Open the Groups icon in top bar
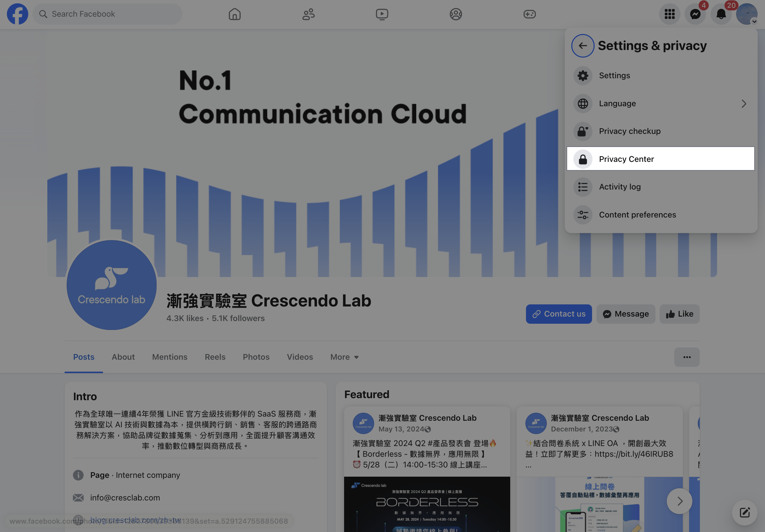The width and height of the screenshot is (765, 532). pyautogui.click(x=455, y=14)
